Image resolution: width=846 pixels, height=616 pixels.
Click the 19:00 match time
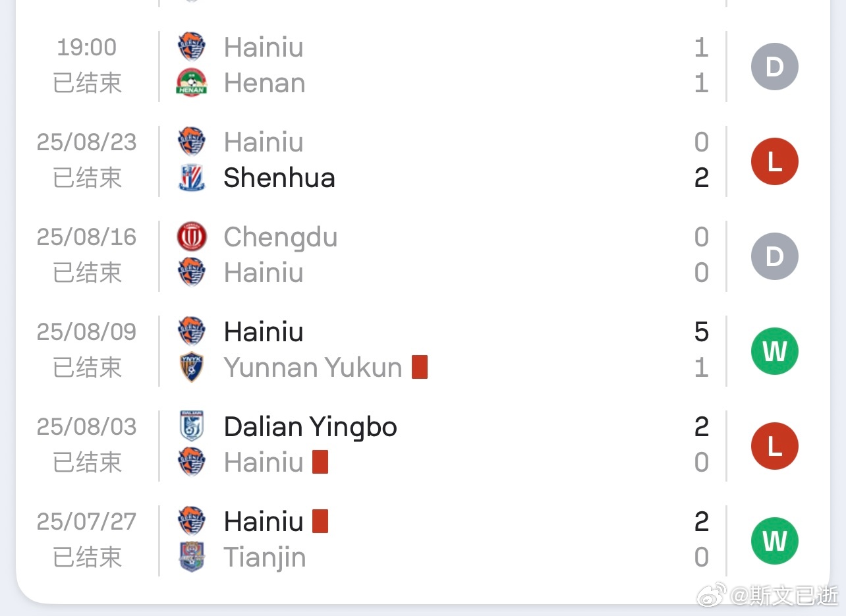click(86, 47)
